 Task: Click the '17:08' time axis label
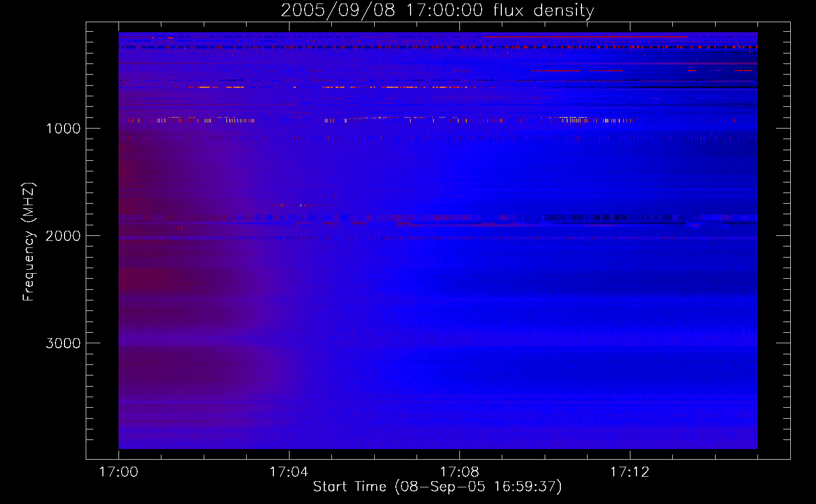click(459, 472)
